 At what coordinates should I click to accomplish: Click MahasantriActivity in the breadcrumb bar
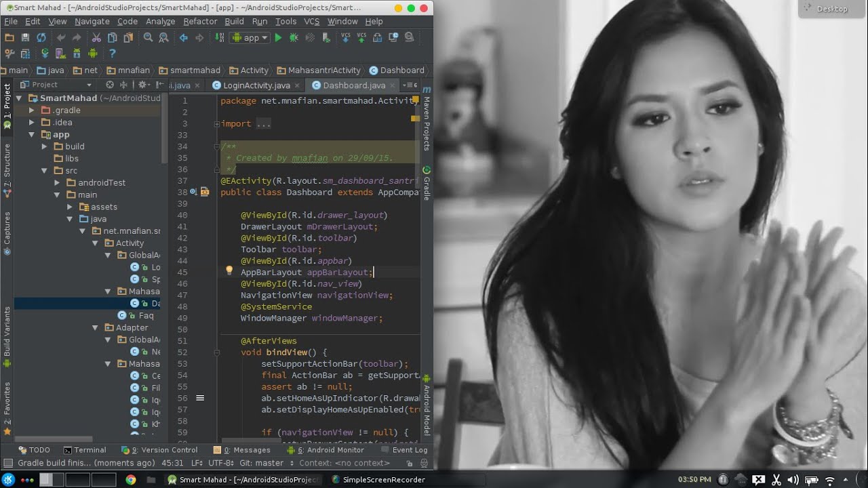tap(318, 70)
